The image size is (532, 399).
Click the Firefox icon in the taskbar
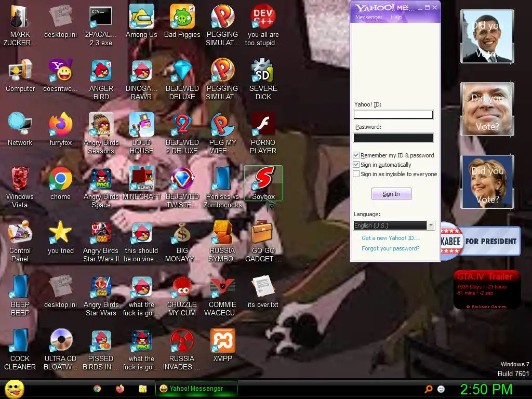120,389
